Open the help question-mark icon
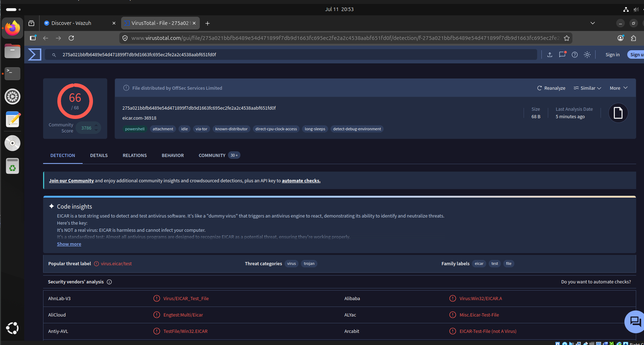 click(575, 54)
